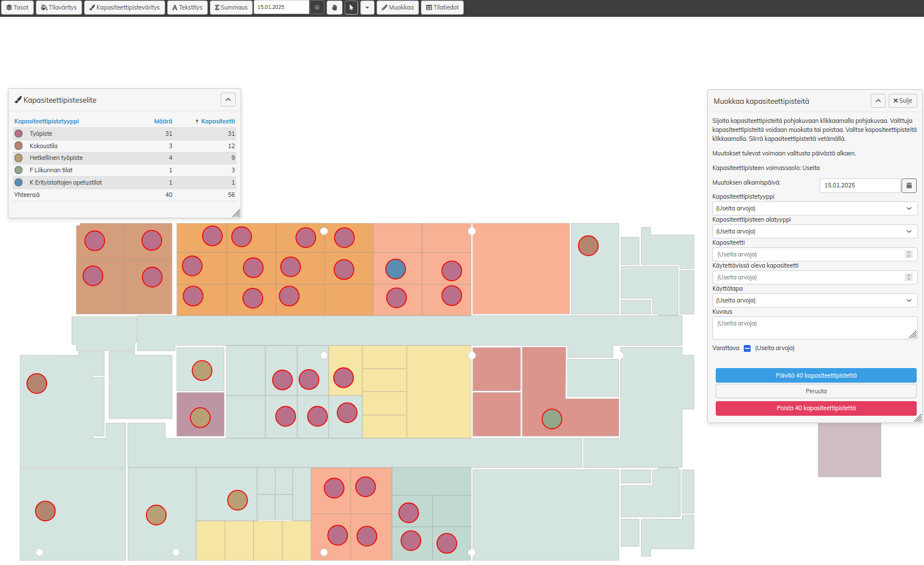Open Tasot layers tool
924x565 pixels.
pyautogui.click(x=17, y=7)
